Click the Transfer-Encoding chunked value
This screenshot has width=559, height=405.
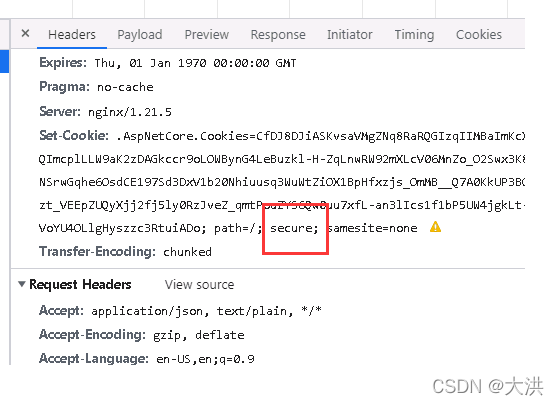click(188, 252)
